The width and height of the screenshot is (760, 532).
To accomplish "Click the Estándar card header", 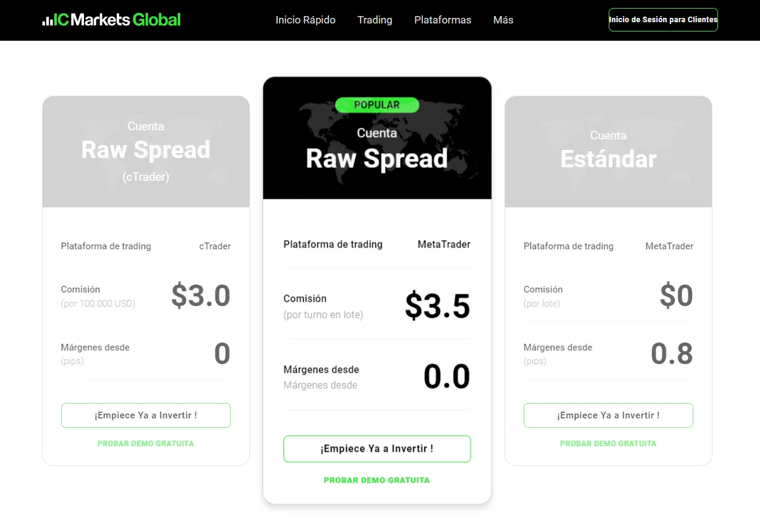I will 608,152.
